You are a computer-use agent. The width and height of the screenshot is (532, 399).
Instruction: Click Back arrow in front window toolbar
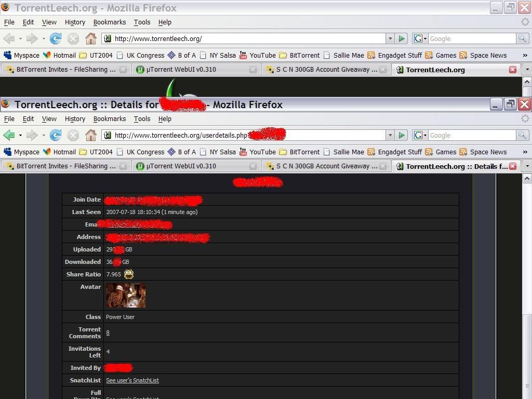pyautogui.click(x=9, y=136)
